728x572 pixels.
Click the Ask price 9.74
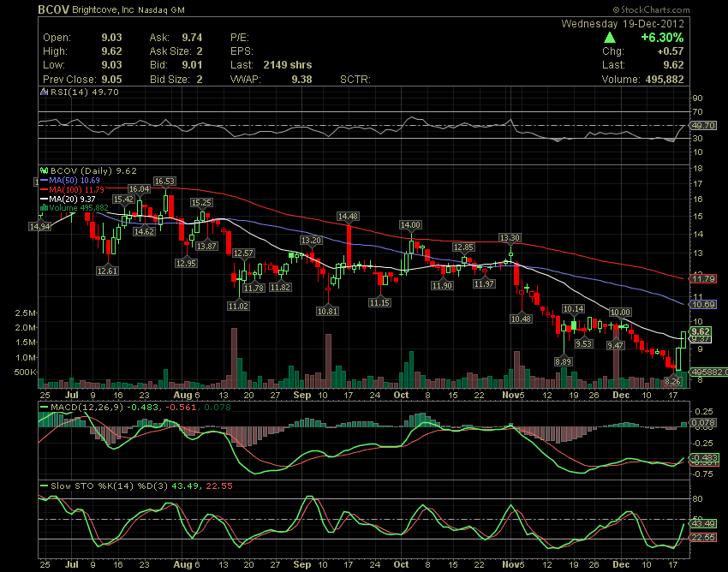pyautogui.click(x=192, y=38)
